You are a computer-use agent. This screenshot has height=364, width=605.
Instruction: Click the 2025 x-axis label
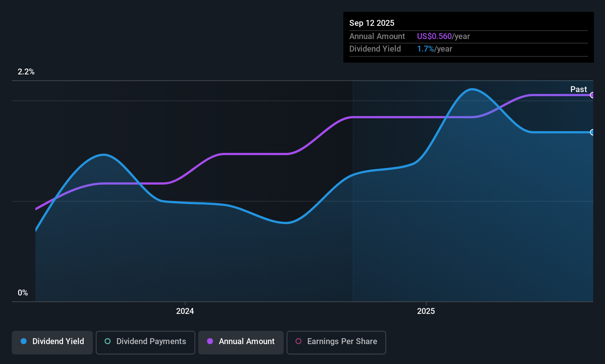point(426,311)
